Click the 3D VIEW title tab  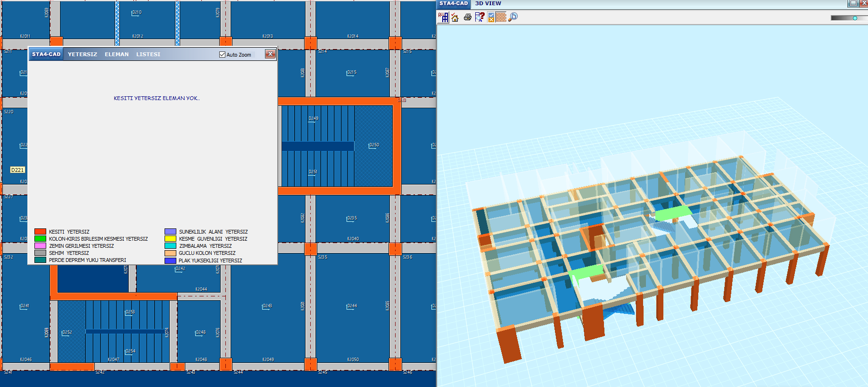pos(488,4)
